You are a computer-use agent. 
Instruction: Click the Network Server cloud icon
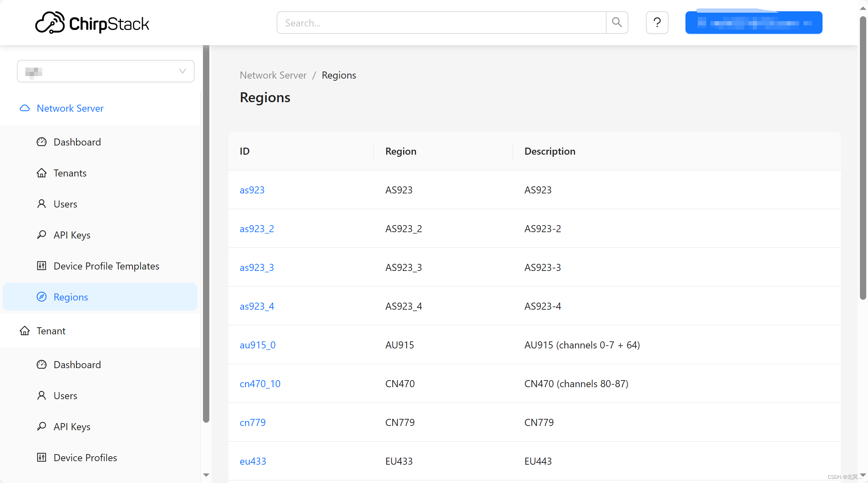25,108
